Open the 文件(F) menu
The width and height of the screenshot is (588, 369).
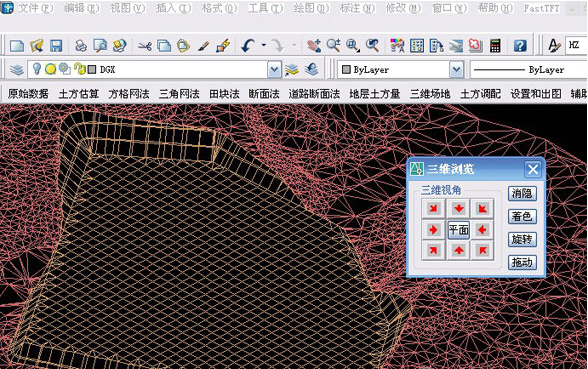[x=36, y=8]
